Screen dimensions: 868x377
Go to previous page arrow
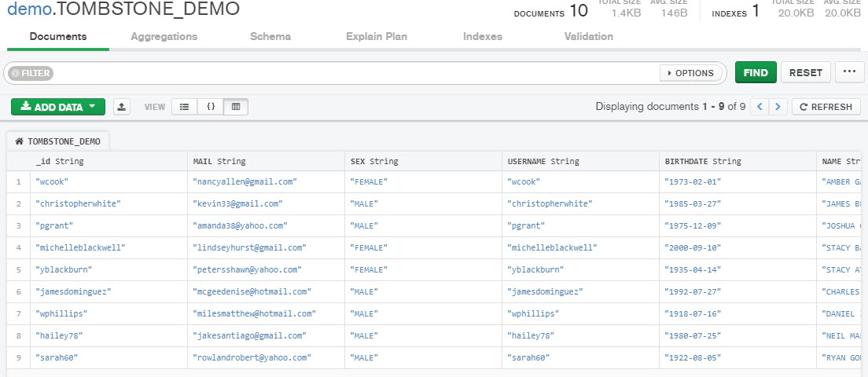click(x=759, y=107)
